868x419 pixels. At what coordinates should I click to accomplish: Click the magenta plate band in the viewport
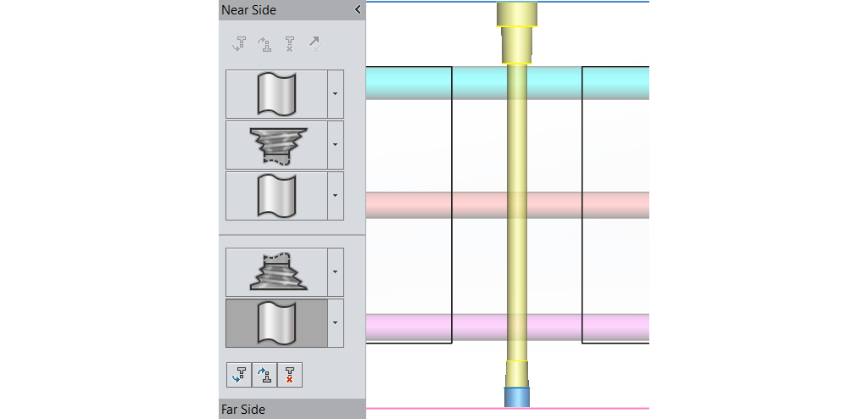click(507, 327)
